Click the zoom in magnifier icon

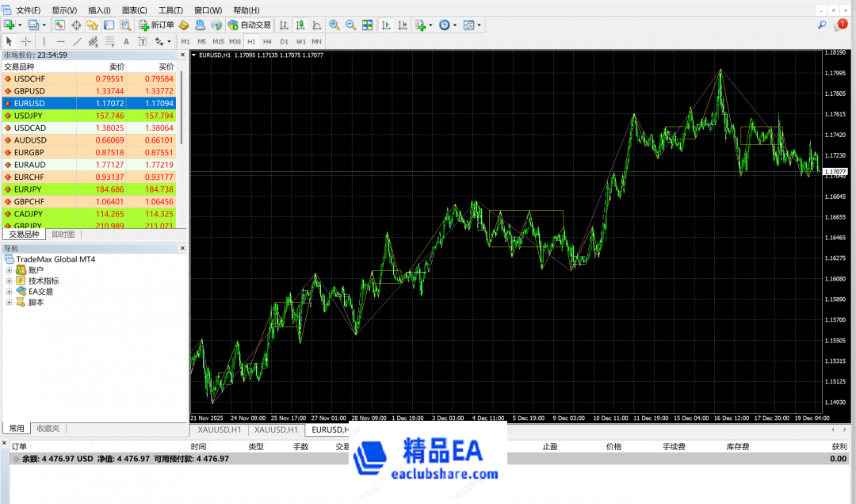point(334,25)
